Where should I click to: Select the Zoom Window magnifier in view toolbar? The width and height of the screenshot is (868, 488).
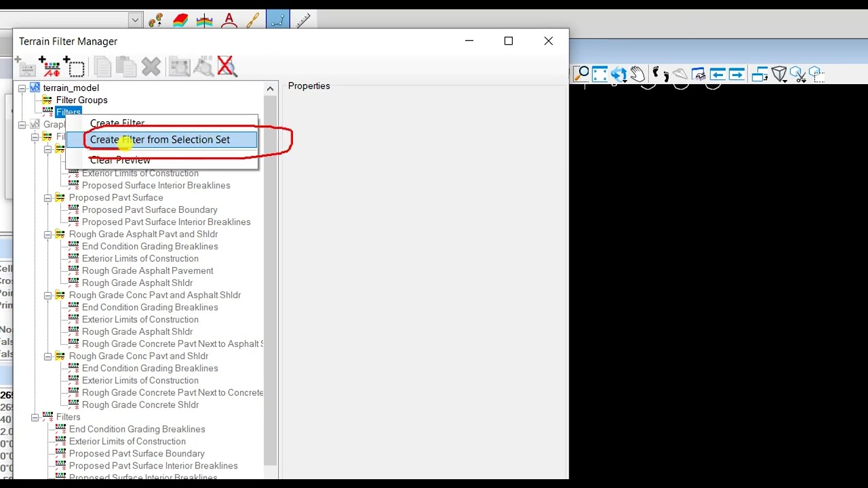[580, 73]
